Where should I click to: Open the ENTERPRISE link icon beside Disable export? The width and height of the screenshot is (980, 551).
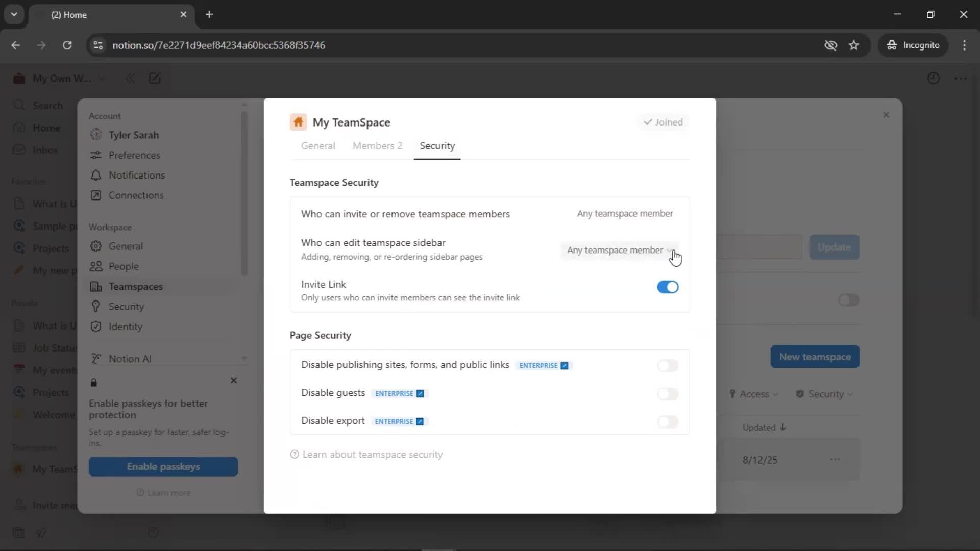click(x=420, y=422)
